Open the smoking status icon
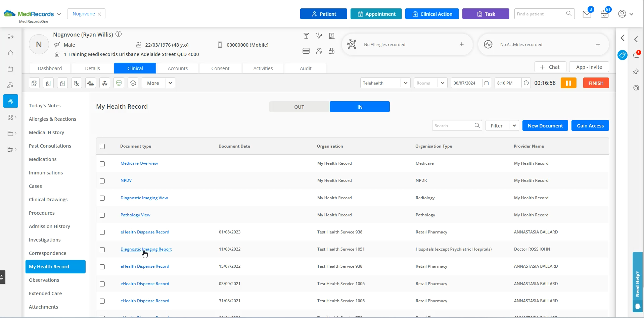This screenshot has width=644, height=318. [x=319, y=36]
